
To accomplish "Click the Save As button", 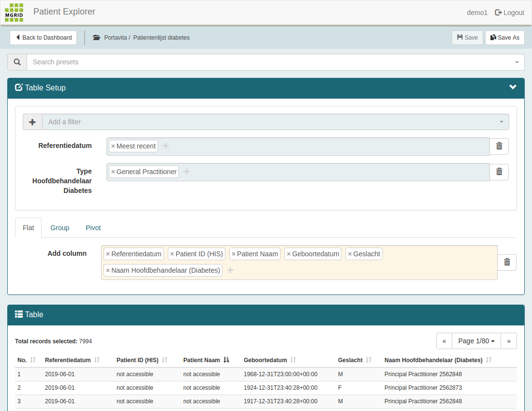I will (x=505, y=38).
